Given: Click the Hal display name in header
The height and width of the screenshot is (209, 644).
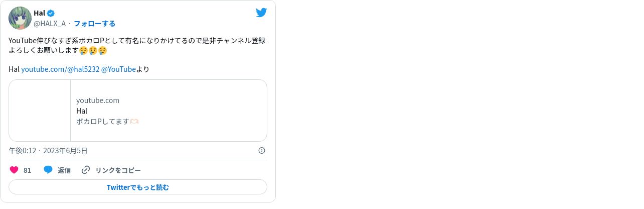Looking at the screenshot, I should pyautogui.click(x=39, y=13).
